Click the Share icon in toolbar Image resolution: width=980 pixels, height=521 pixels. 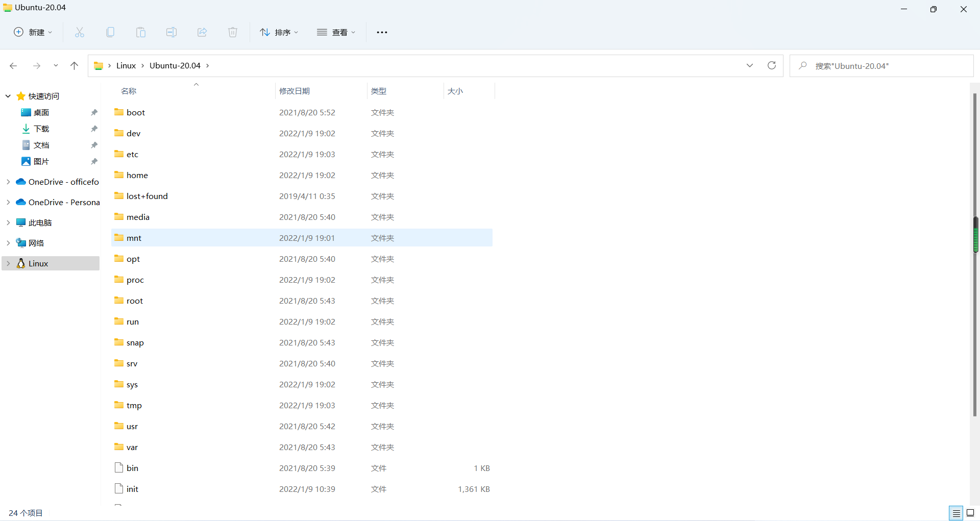pos(202,32)
